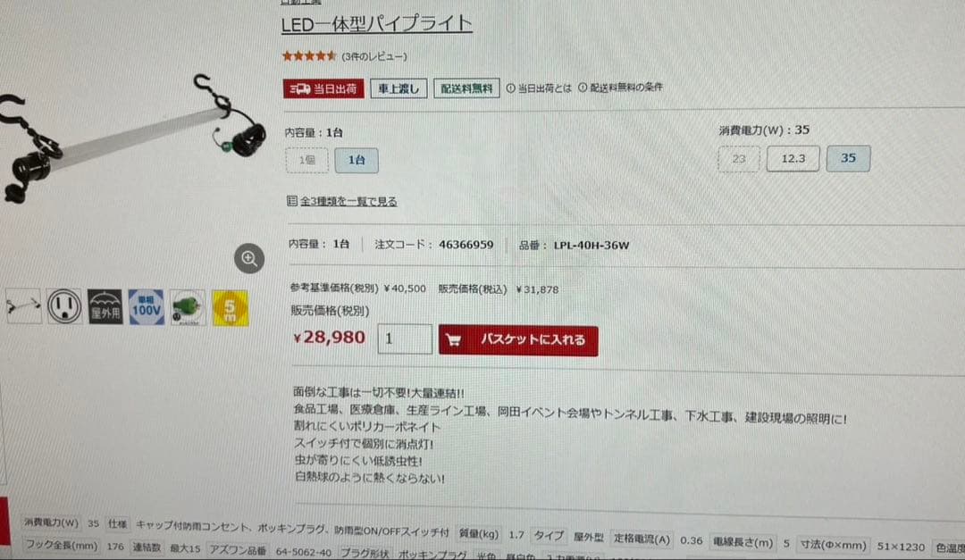Open the 3件のレビュー reviews link
965x560 pixels.
coord(374,56)
